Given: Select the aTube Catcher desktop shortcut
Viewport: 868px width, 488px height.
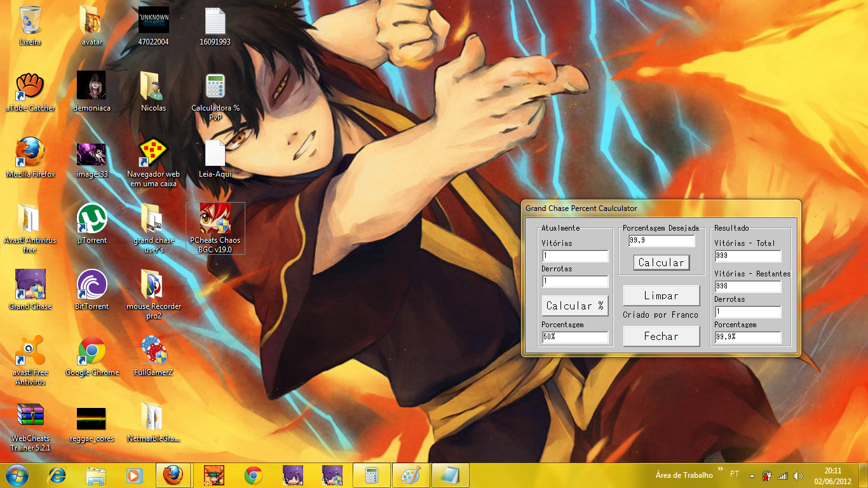Looking at the screenshot, I should pos(30,92).
